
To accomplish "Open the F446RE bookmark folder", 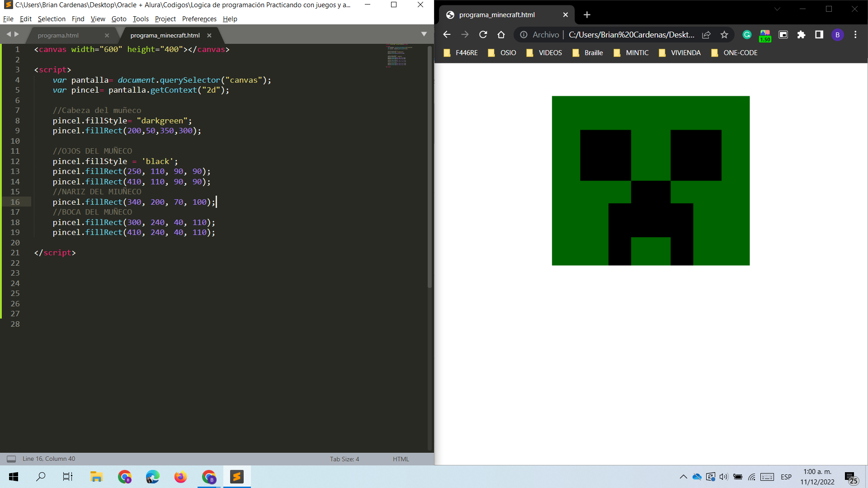I will (x=460, y=53).
